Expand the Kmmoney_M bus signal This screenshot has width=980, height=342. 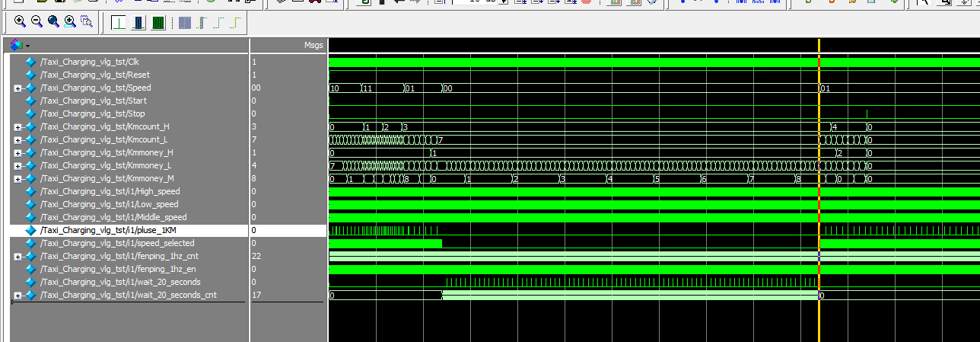pos(17,179)
